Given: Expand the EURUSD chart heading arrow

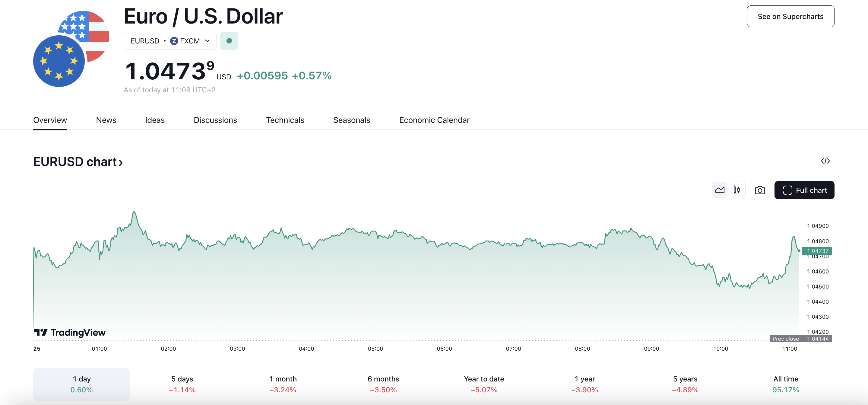Looking at the screenshot, I should click(x=120, y=163).
